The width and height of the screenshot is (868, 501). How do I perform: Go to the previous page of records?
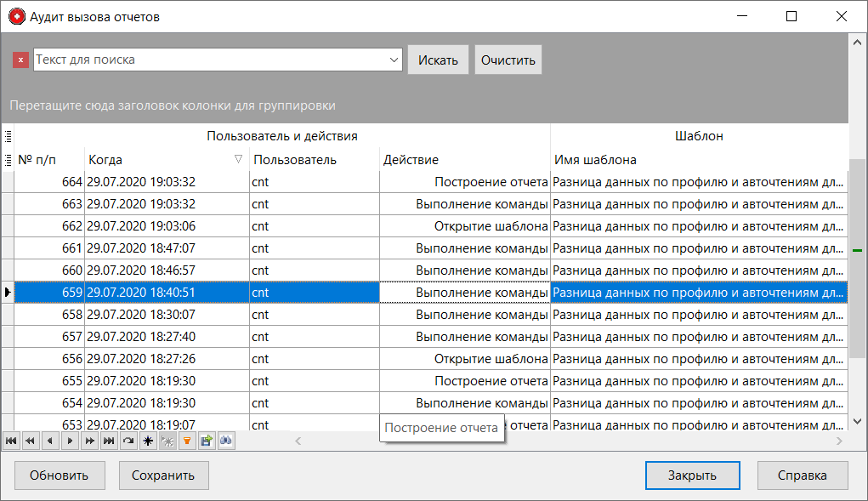pos(31,441)
